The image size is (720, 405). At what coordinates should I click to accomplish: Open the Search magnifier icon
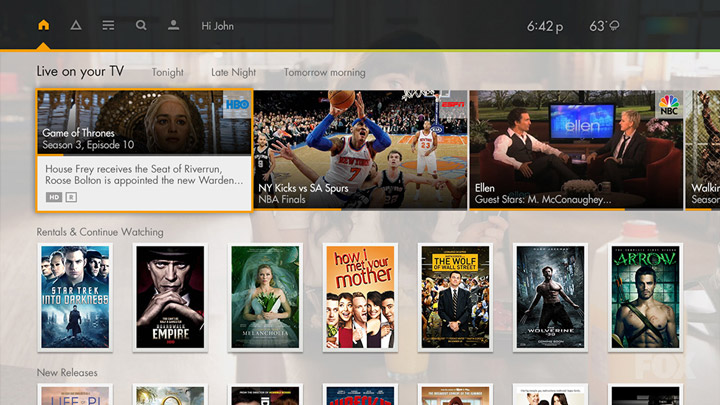(141, 25)
